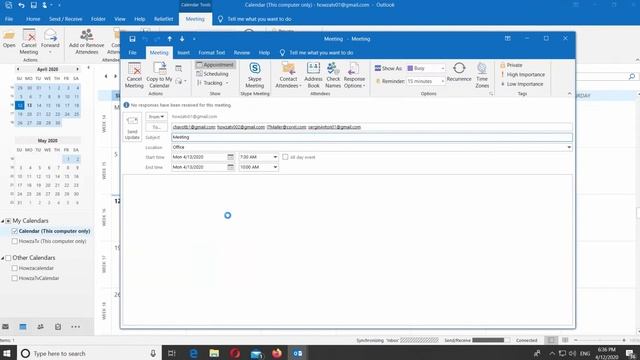This screenshot has height=360, width=640.
Task: Click Send Update button
Action: 132,127
